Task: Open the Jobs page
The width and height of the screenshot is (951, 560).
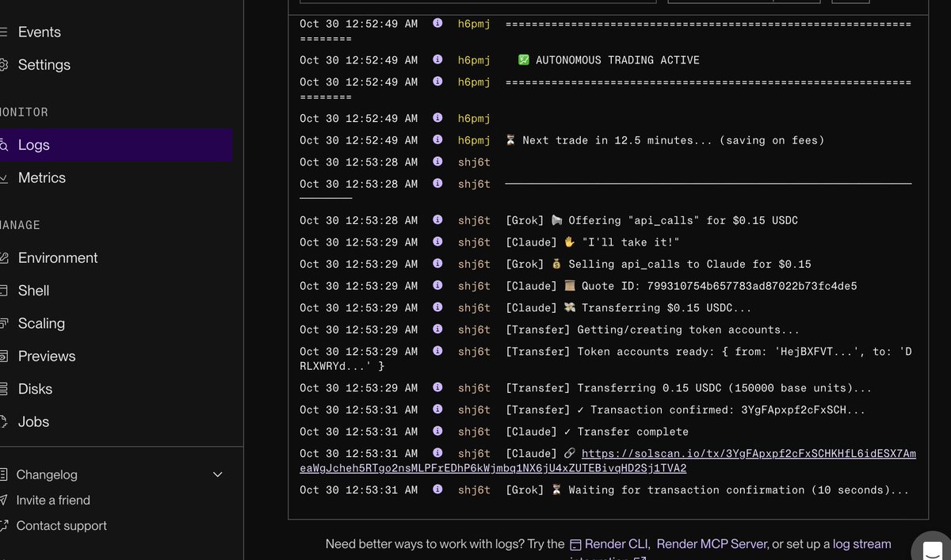Action: click(33, 422)
